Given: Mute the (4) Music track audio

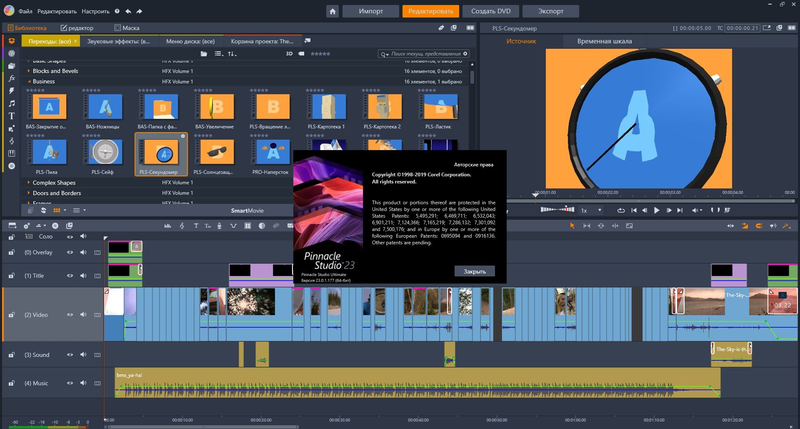Looking at the screenshot, I should tap(84, 383).
